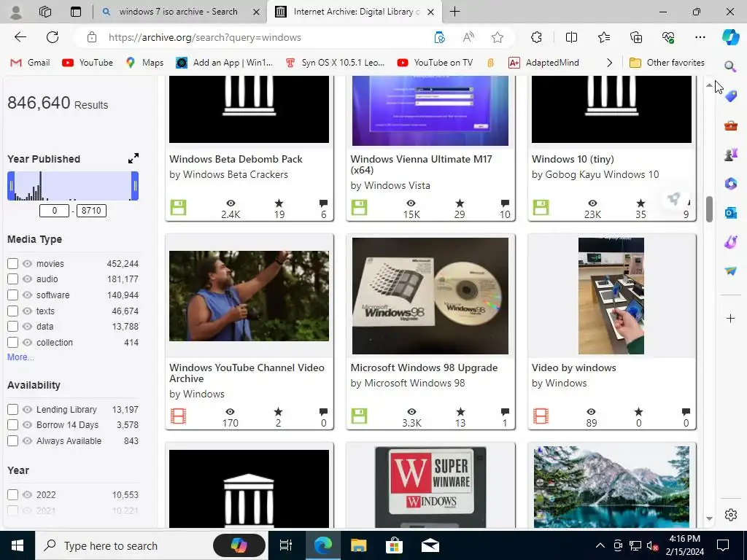Open the sidebar Microsoft 365 icon
Image resolution: width=747 pixels, height=560 pixels.
coord(730,183)
